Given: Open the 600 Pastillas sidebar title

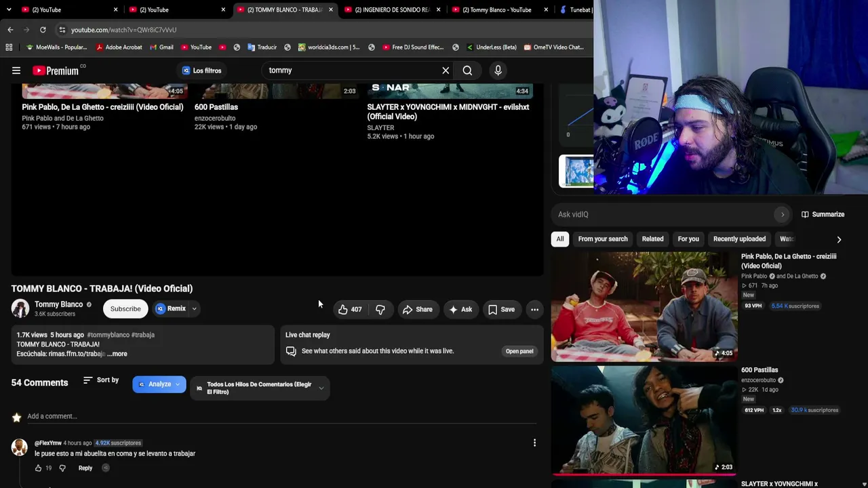Looking at the screenshot, I should click(759, 370).
